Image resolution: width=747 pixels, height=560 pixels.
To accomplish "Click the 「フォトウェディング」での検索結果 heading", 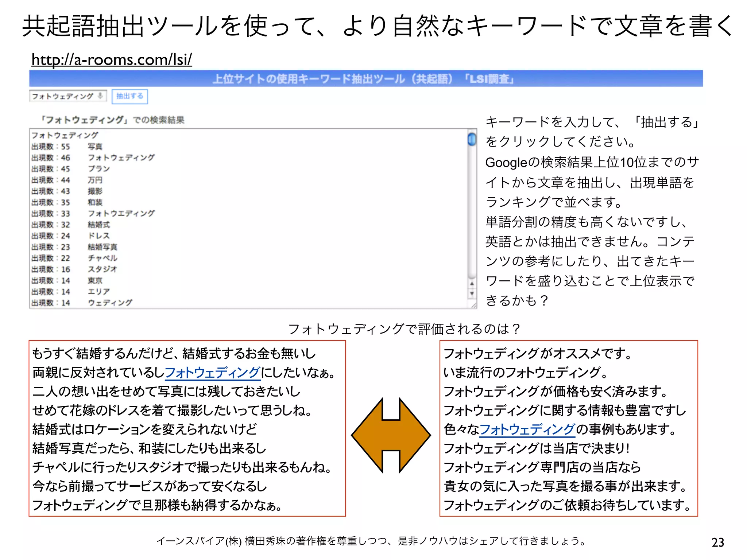I will pyautogui.click(x=112, y=120).
